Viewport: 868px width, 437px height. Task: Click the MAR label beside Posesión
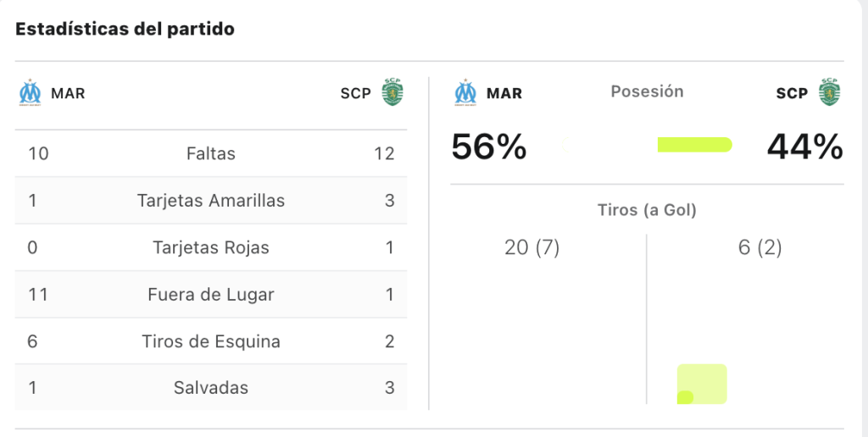coord(504,93)
